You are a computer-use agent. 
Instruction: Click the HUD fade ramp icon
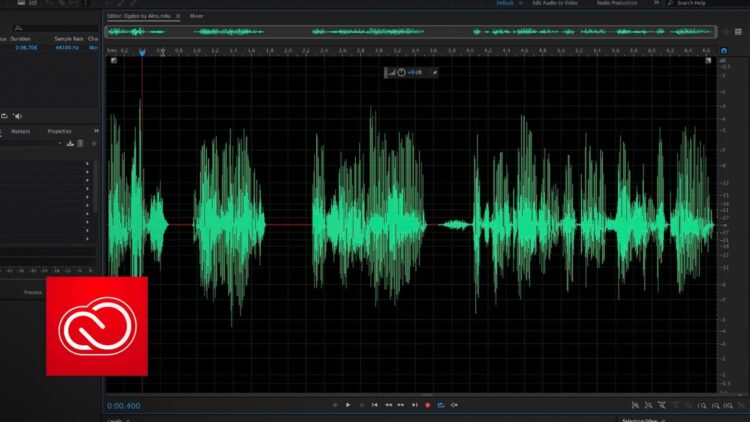pyautogui.click(x=391, y=72)
